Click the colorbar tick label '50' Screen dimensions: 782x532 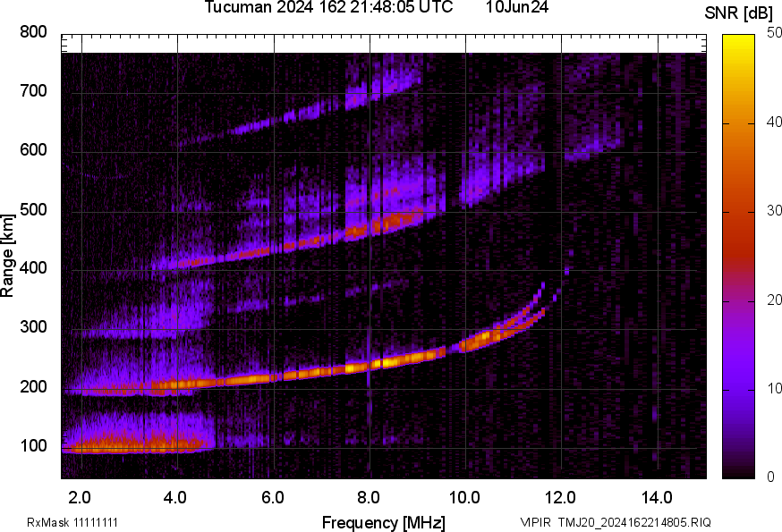[774, 33]
